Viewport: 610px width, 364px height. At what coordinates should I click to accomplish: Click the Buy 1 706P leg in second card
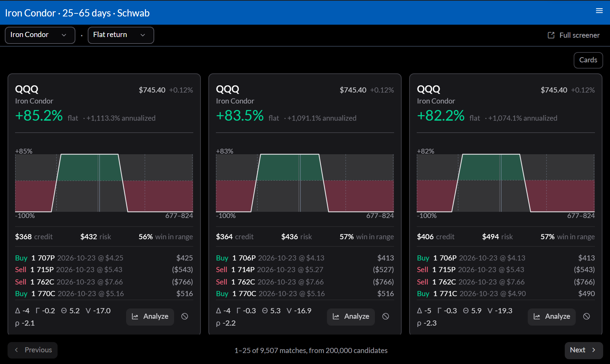point(305,258)
